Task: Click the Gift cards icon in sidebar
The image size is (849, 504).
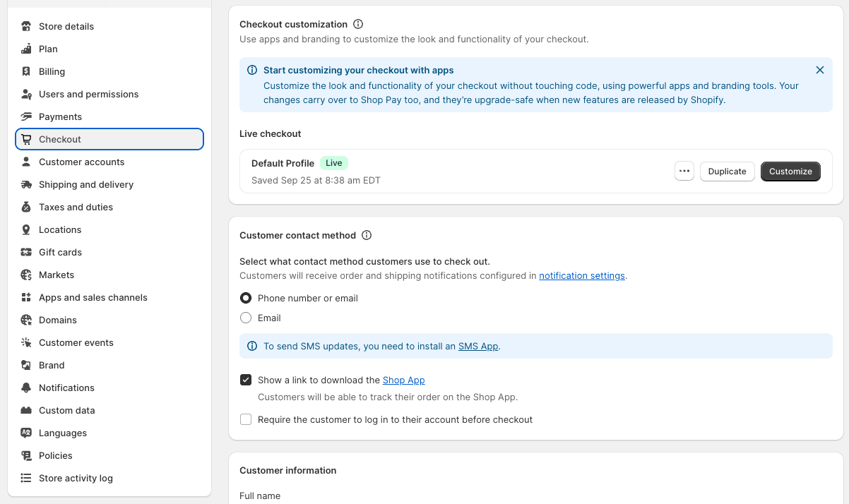Action: pos(26,252)
